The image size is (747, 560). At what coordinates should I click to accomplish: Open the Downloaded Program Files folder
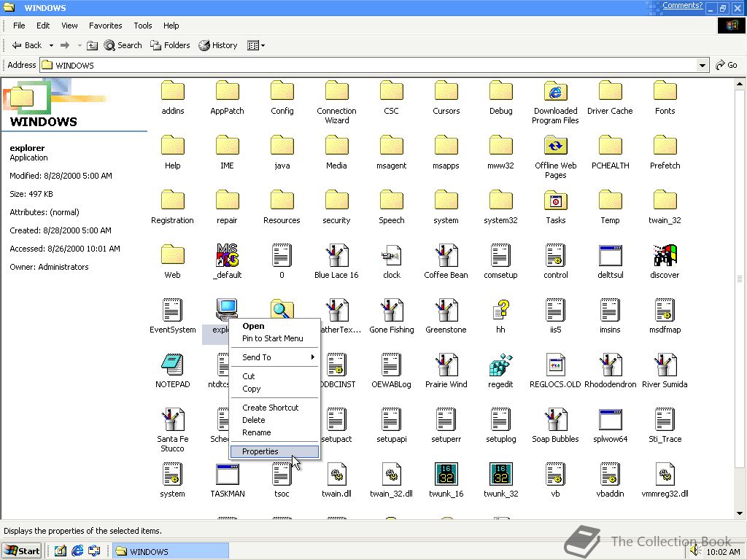point(555,91)
